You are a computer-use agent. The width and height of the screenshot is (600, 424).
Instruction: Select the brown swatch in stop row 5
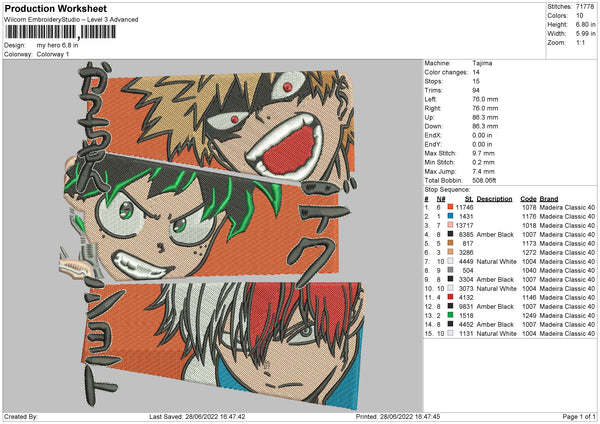coord(450,243)
